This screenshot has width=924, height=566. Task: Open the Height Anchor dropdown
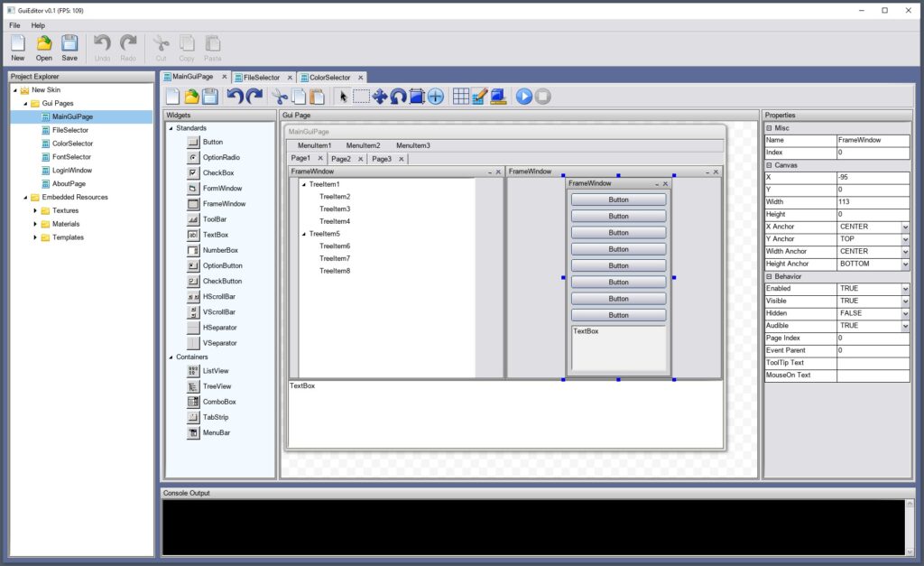click(905, 264)
